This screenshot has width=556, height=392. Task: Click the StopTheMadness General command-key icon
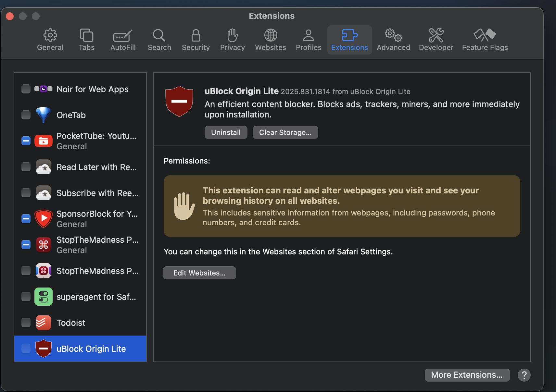point(44,245)
